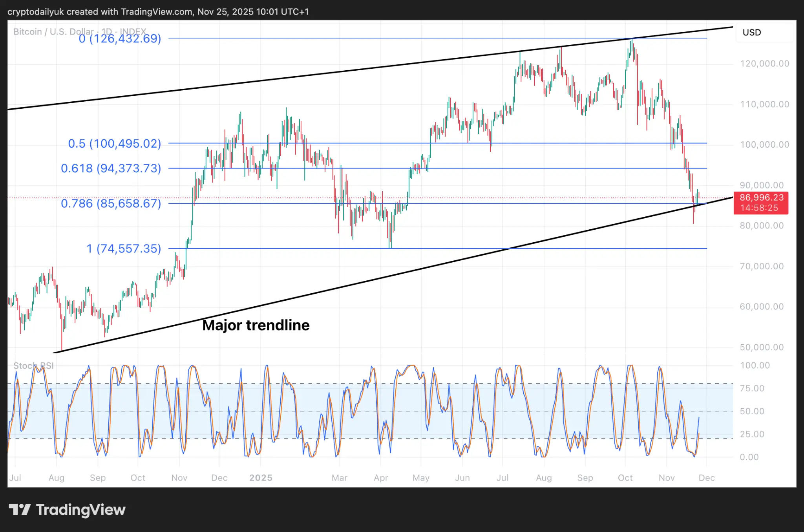Click the Jul marker at left of time axis
The image size is (804, 532).
(x=15, y=478)
